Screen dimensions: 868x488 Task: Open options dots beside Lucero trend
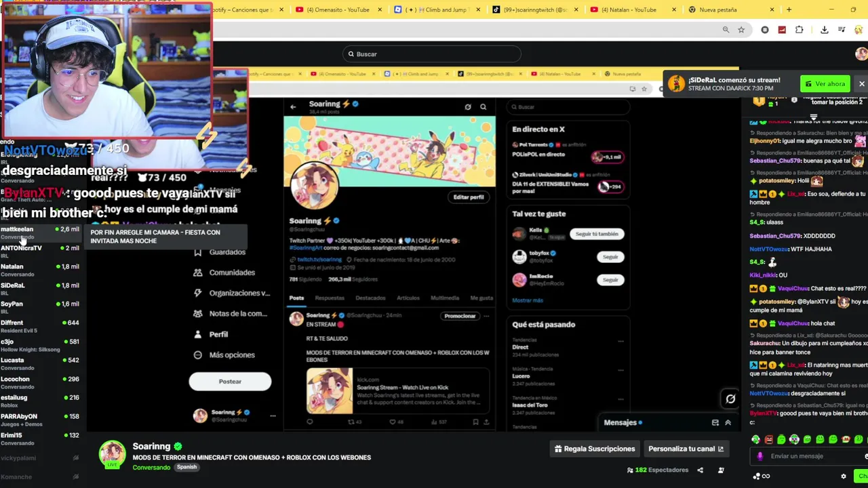pyautogui.click(x=620, y=370)
